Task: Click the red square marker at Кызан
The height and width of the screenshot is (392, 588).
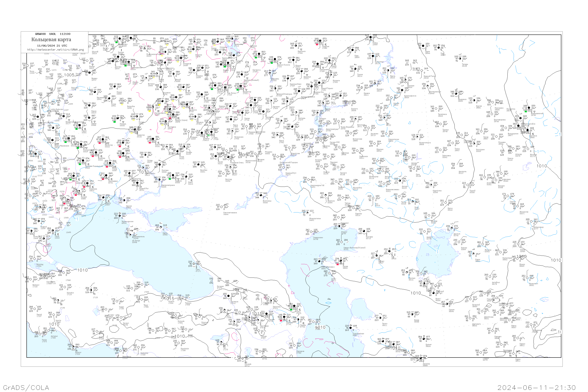Action: [338, 264]
